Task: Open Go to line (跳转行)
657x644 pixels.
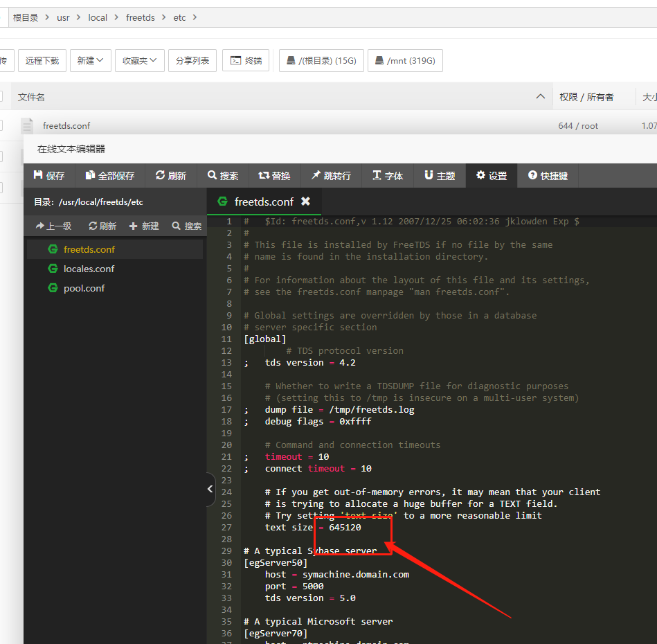Action: coord(331,176)
